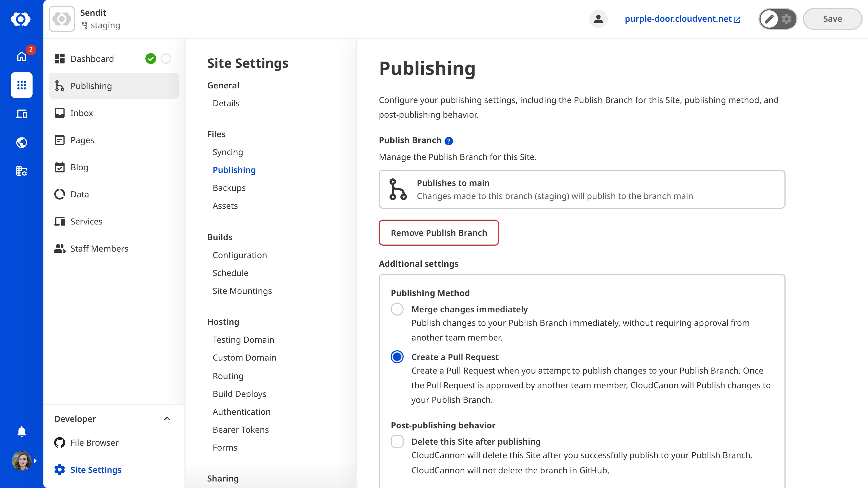868x488 pixels.
Task: Enable Delete this Site after publishing
Action: tap(397, 441)
